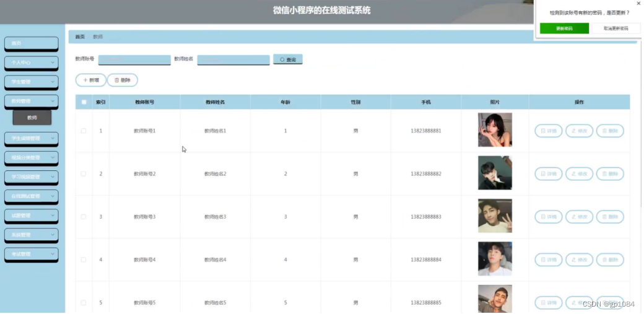This screenshot has width=644, height=314.
Task: Click the 教师账号4 cell
Action: 144,260
